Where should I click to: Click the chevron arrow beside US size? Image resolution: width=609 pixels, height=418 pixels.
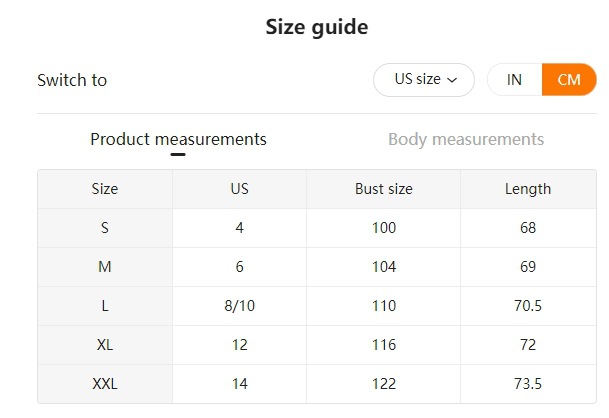click(453, 80)
